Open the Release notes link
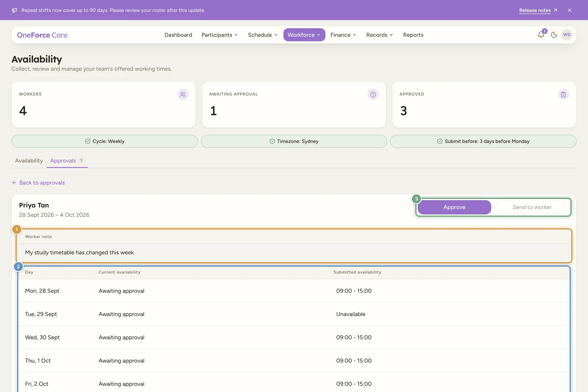The image size is (588, 392). tap(538, 10)
